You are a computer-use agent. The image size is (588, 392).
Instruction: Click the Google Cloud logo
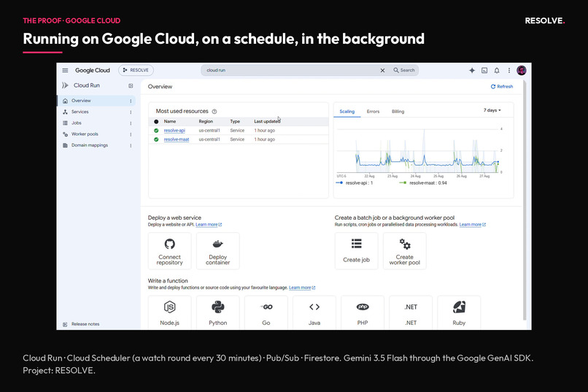click(92, 70)
